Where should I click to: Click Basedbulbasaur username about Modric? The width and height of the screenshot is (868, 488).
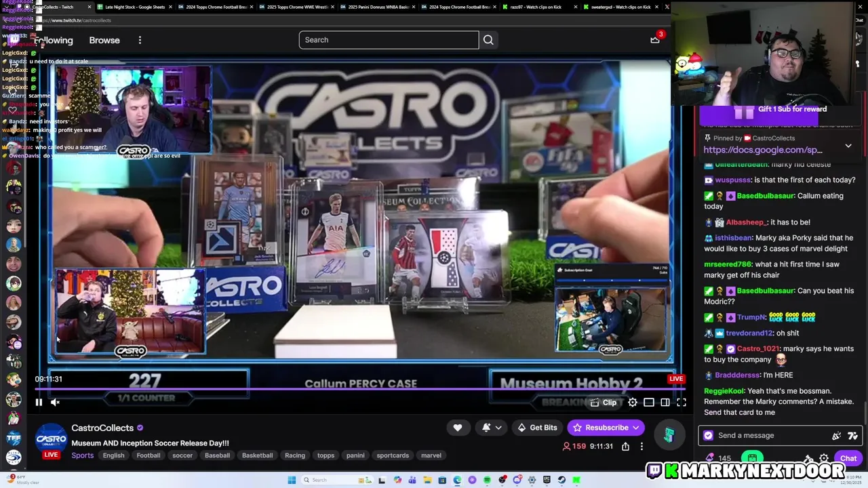[x=766, y=291]
